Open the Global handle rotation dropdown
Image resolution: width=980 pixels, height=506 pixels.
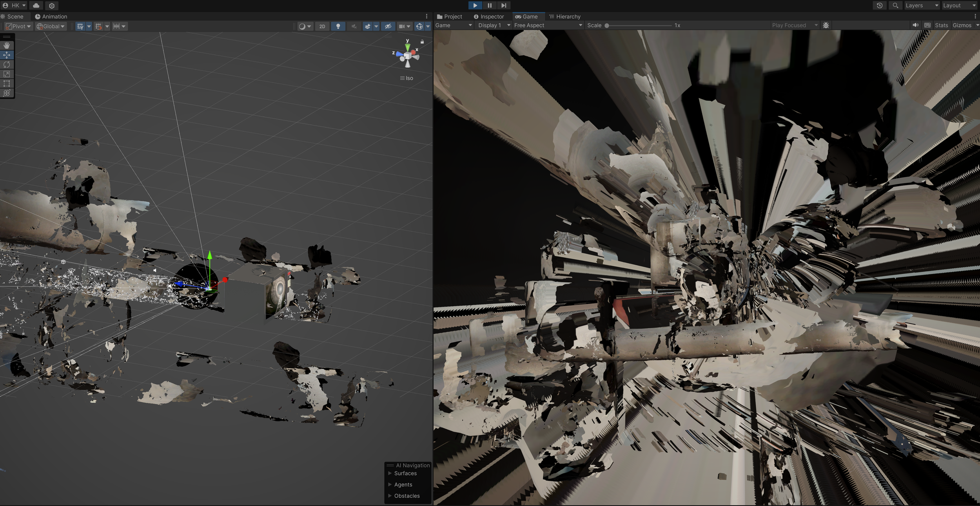point(51,26)
